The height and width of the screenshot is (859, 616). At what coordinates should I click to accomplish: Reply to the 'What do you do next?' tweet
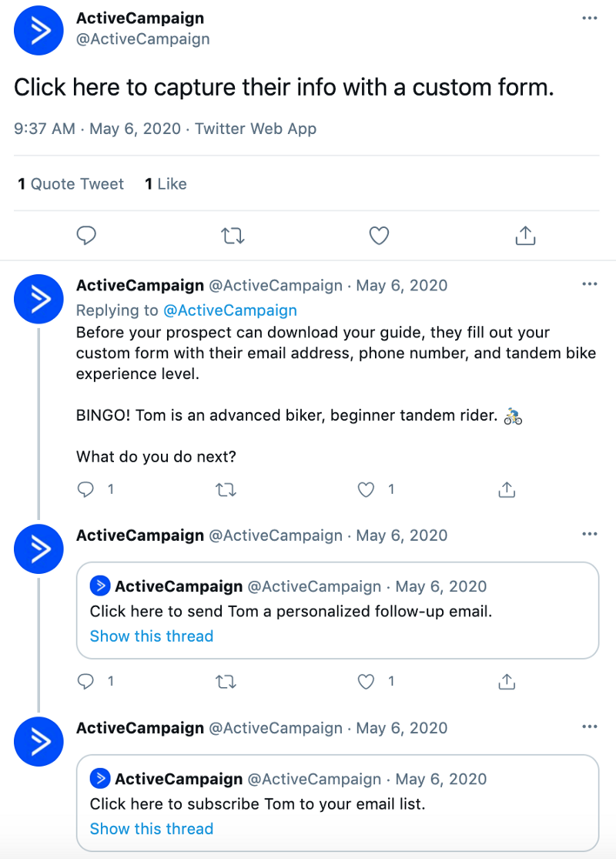coord(87,489)
